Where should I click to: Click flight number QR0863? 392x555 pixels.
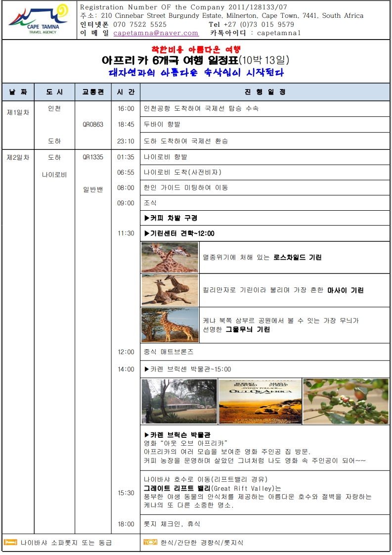pos(93,125)
